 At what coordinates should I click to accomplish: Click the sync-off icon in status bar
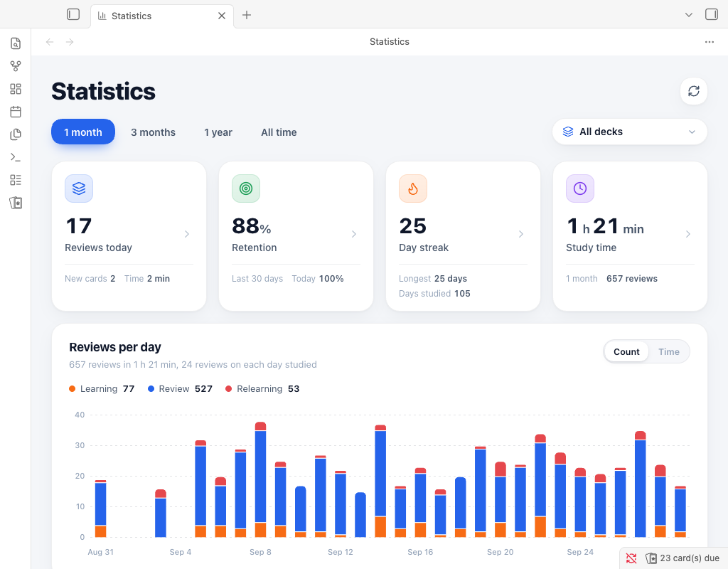coord(631,558)
